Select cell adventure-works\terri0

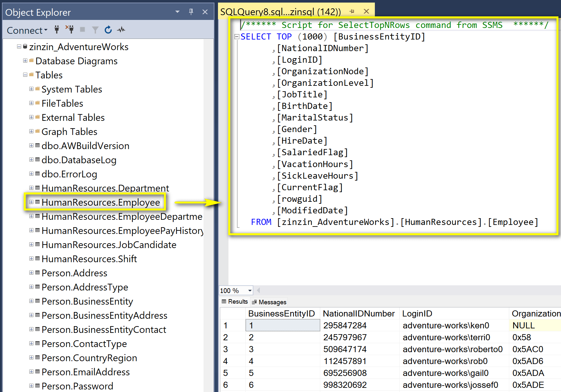click(454, 337)
